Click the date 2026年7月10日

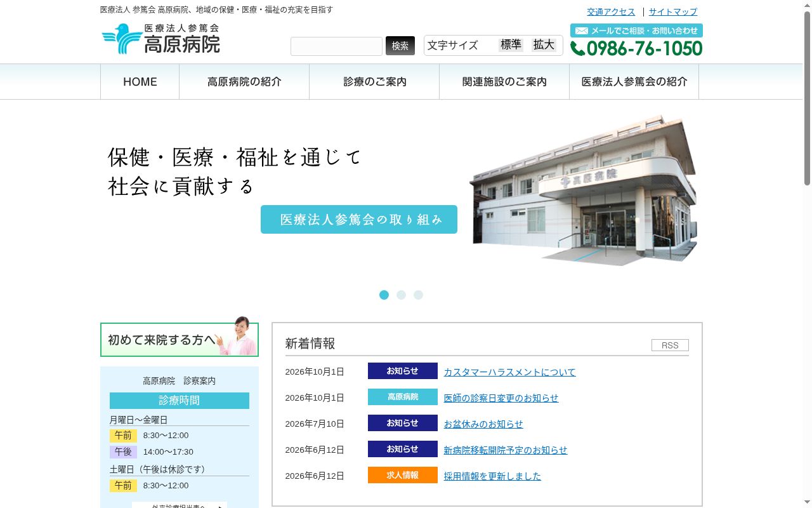(315, 424)
